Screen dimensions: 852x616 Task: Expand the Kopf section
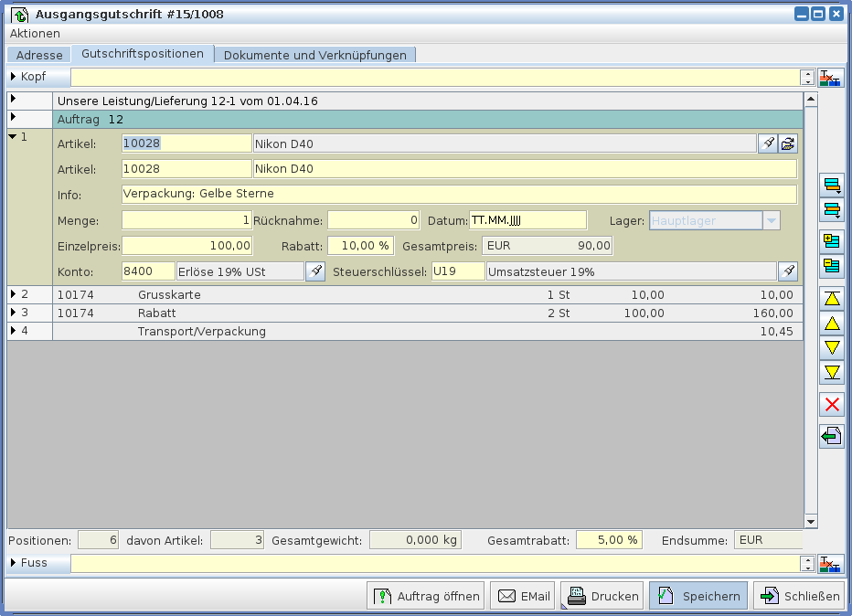point(14,77)
